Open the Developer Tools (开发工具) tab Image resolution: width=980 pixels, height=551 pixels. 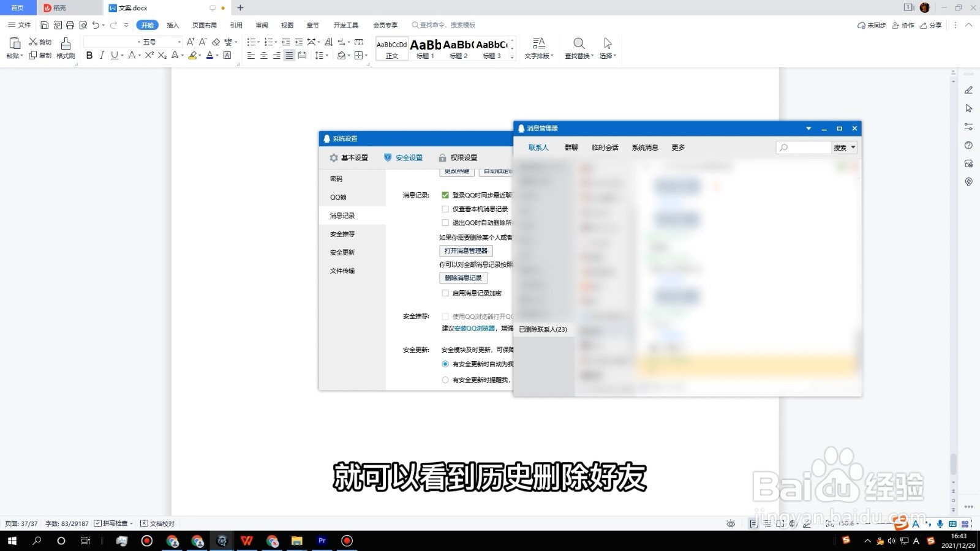pos(346,25)
